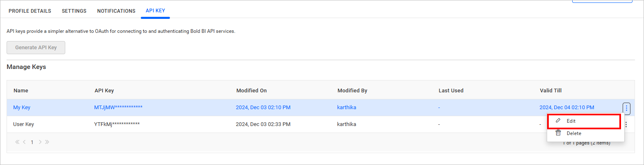The width and height of the screenshot is (644, 165).
Task: Click the My Key name link
Action: 22,108
